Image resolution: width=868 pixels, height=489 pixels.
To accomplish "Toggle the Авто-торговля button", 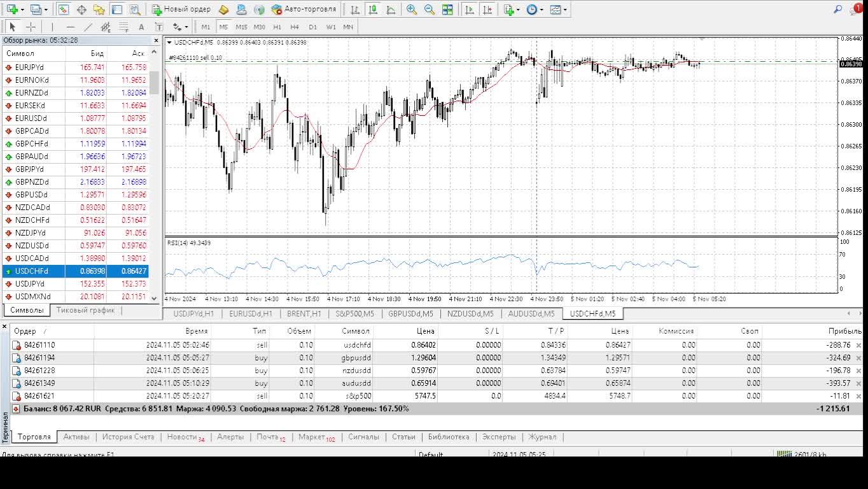I will click(x=304, y=10).
